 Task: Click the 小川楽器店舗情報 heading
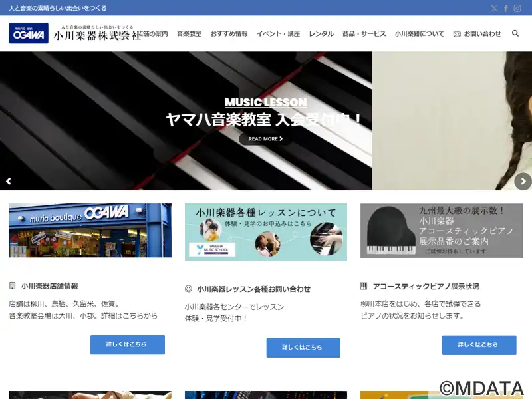(49, 286)
